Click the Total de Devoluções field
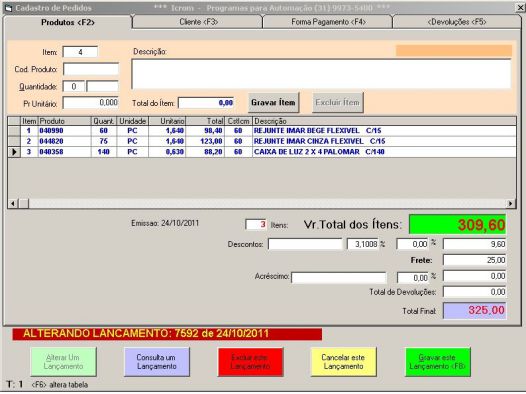This screenshot has height=394, width=526. click(x=474, y=292)
